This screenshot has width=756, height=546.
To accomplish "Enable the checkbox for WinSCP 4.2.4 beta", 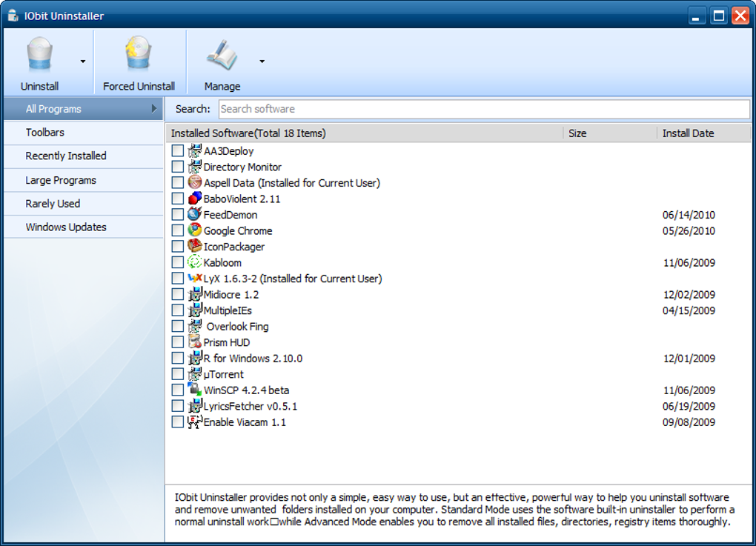I will click(x=176, y=390).
